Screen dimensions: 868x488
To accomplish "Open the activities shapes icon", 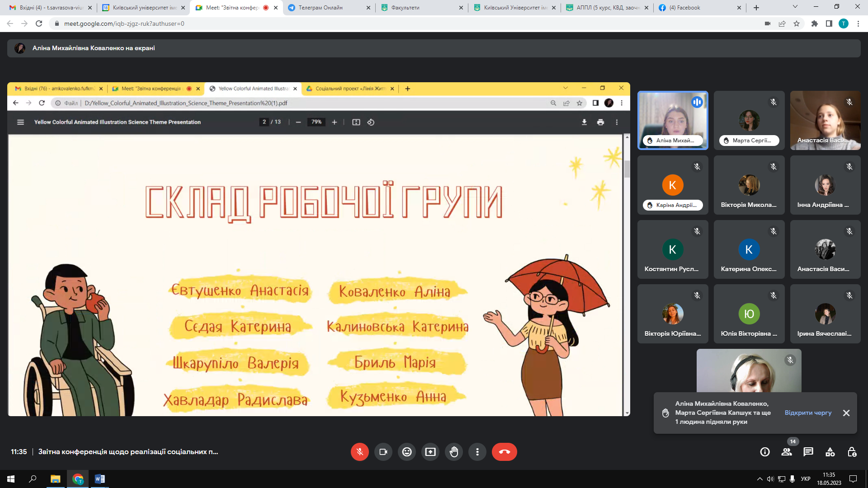I will pyautogui.click(x=830, y=452).
